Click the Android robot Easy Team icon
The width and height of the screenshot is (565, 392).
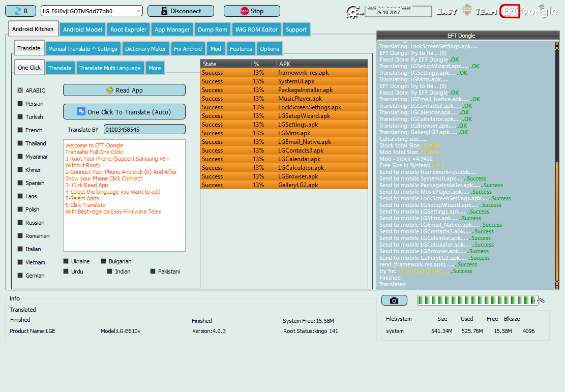pyautogui.click(x=467, y=11)
